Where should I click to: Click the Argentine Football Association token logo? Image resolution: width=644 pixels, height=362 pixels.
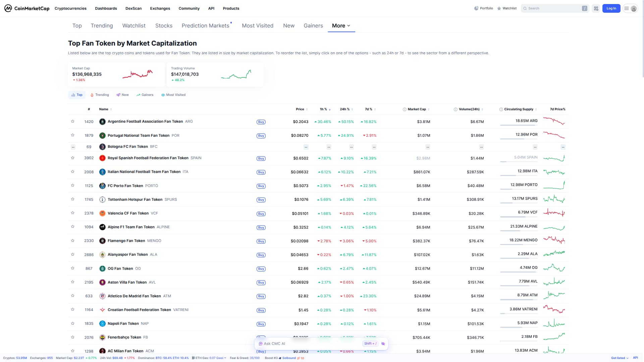tap(102, 122)
